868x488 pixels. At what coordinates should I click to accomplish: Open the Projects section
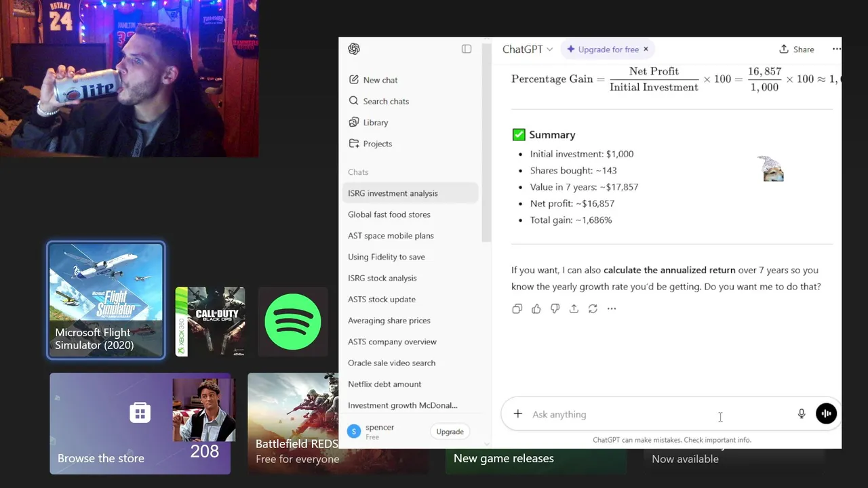370,144
